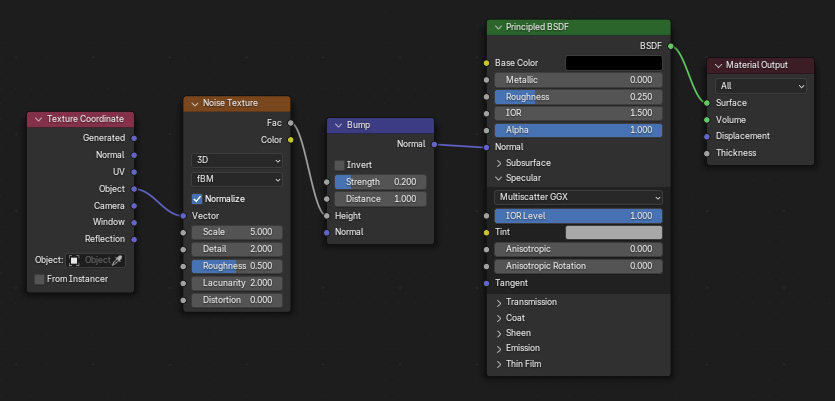Click the Noise Texture Fac output socket
835x401 pixels.
(291, 123)
